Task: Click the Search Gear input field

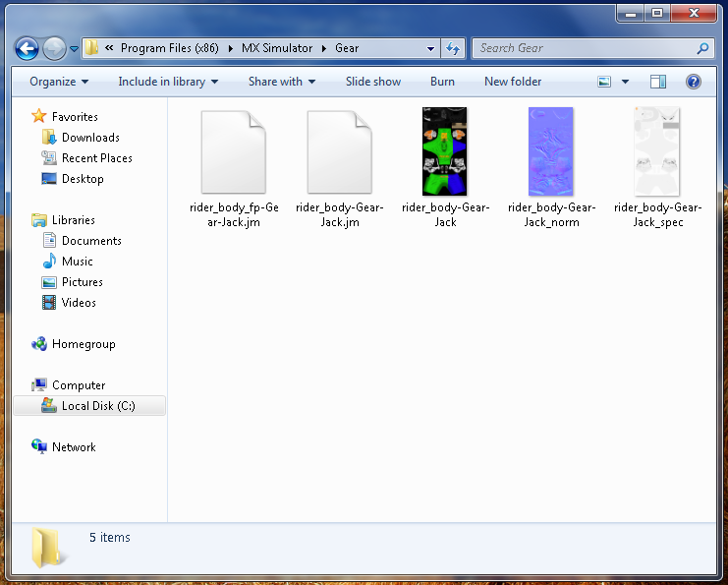Action: pyautogui.click(x=585, y=48)
